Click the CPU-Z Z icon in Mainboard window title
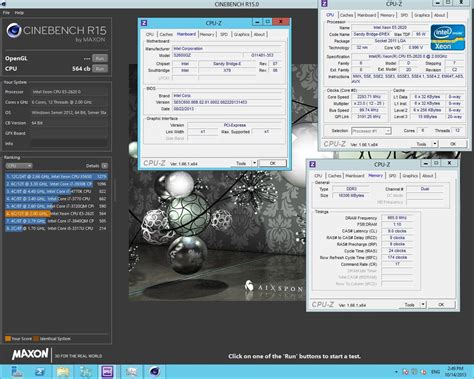The image size is (474, 379). click(x=144, y=23)
